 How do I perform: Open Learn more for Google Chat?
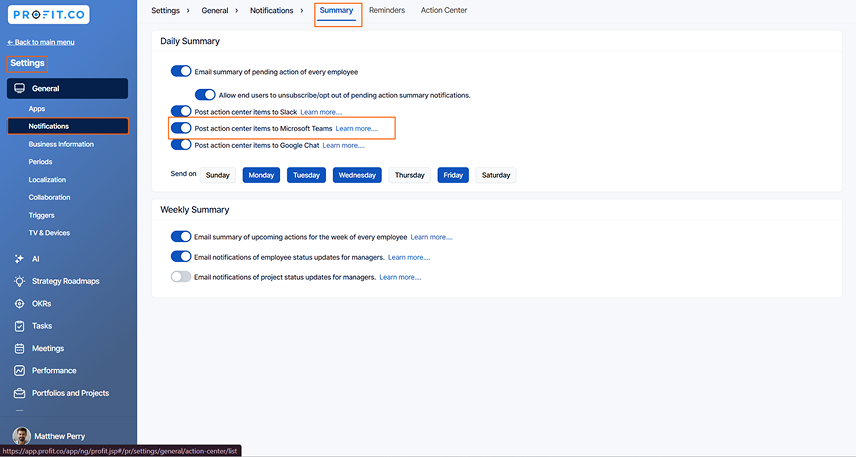click(343, 145)
